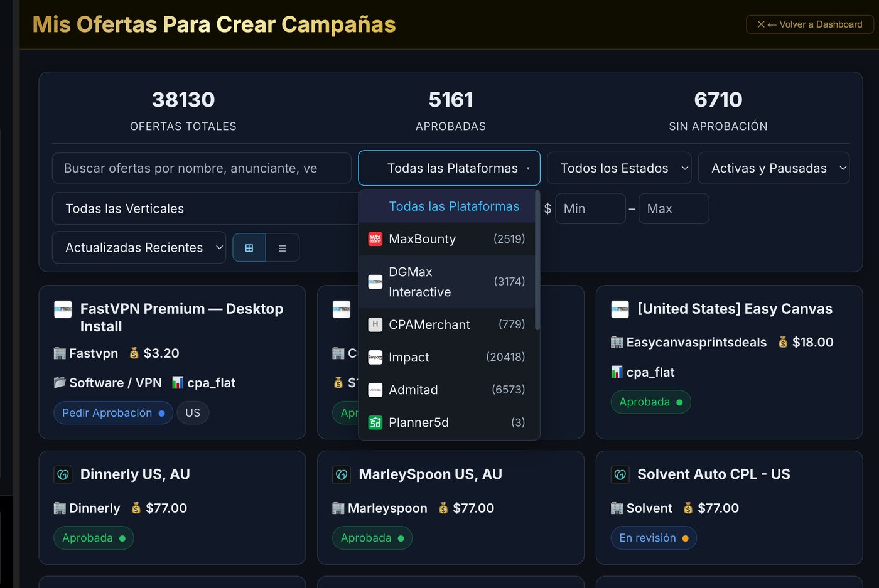This screenshot has height=588, width=879.
Task: Click Aprobada badge on Easy Canvas card
Action: coord(650,402)
